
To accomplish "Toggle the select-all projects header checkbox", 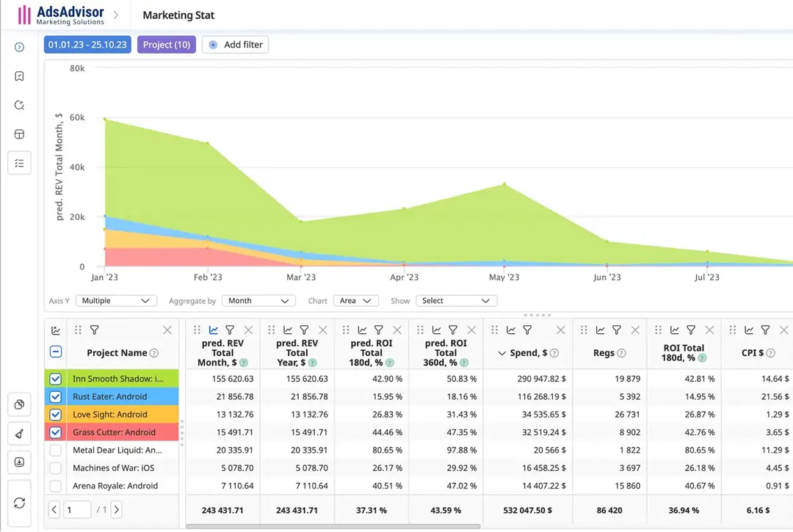I will pos(56,351).
